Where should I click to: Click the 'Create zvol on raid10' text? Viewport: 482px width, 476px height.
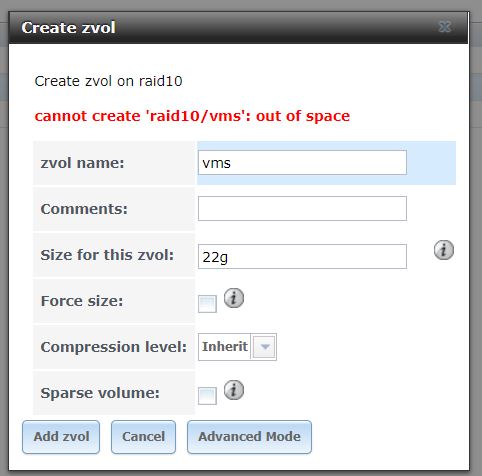click(x=108, y=81)
